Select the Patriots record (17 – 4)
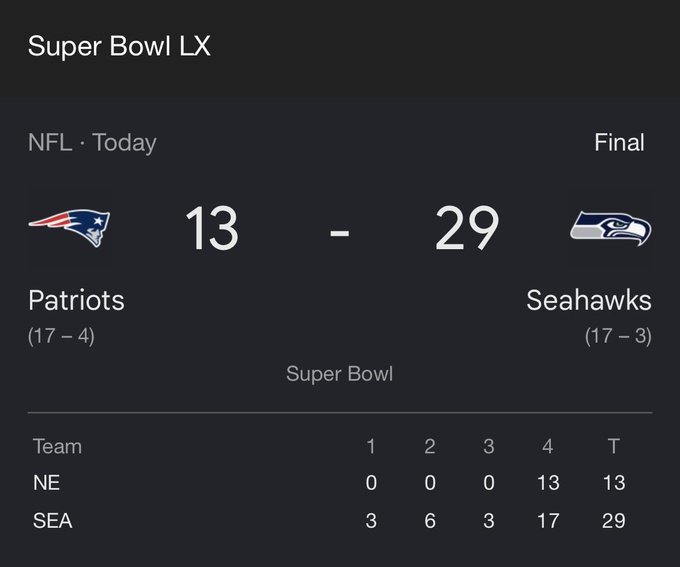 pyautogui.click(x=61, y=336)
